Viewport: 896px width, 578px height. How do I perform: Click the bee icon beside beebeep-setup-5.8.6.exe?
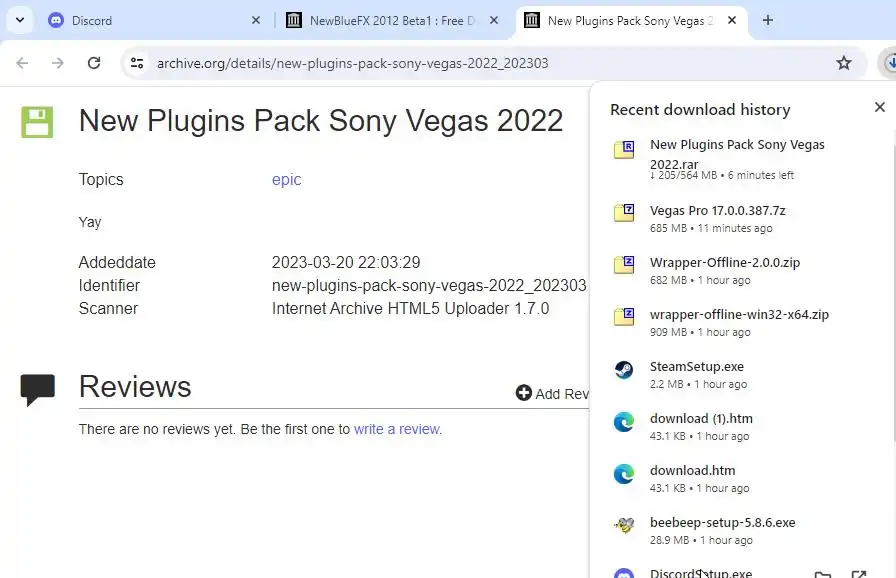click(x=624, y=525)
